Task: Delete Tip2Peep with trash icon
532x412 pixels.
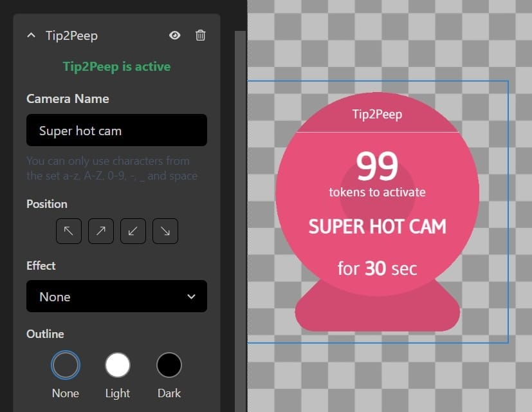Action: [200, 35]
